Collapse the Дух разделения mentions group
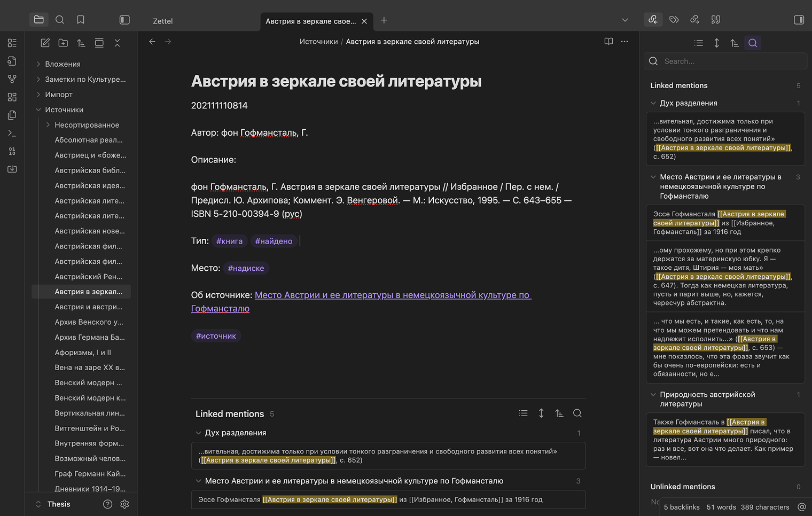The width and height of the screenshot is (812, 516). pyautogui.click(x=653, y=103)
